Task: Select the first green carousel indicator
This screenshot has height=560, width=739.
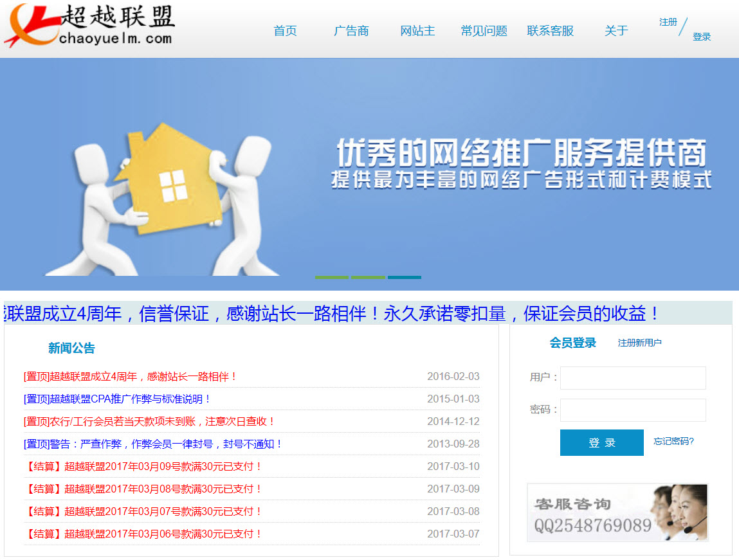Action: pos(330,278)
